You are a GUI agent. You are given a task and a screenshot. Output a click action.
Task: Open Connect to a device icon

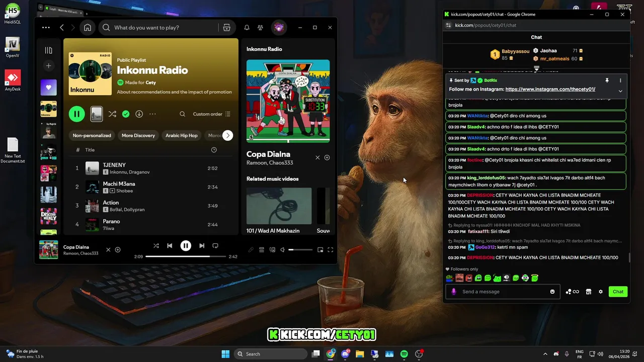coord(272,250)
